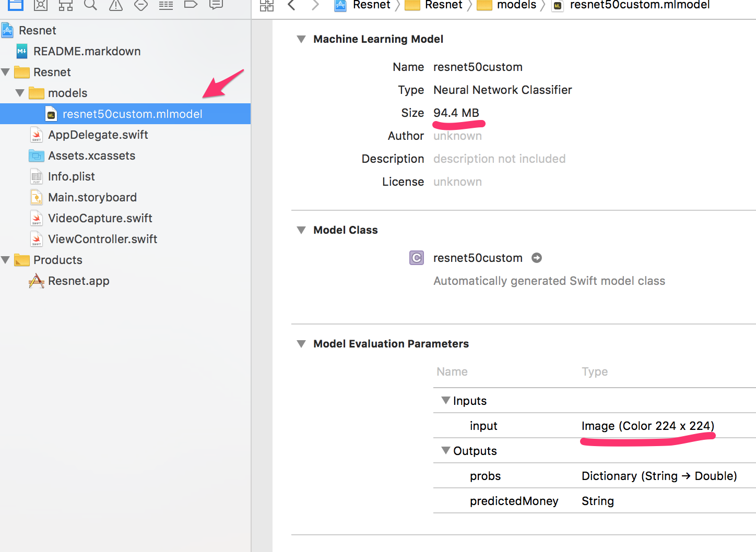This screenshot has height=552, width=756.
Task: Open the Breakpoint navigator flag icon
Action: [191, 5]
